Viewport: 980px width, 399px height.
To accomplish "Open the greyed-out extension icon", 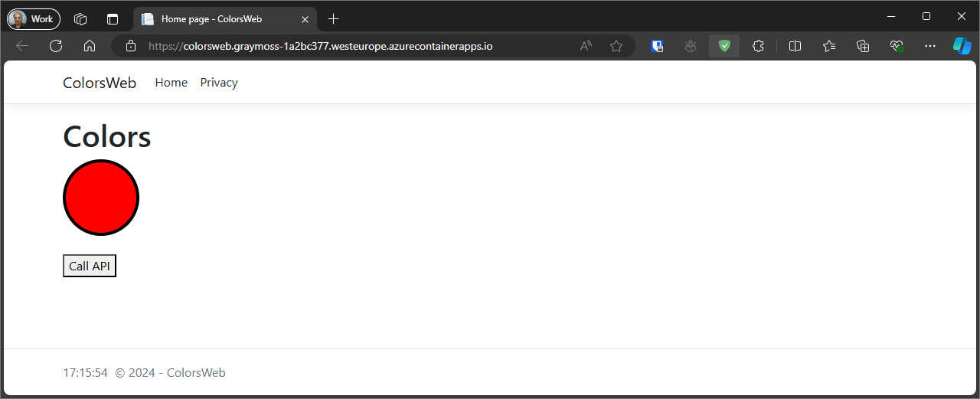I will pos(691,46).
